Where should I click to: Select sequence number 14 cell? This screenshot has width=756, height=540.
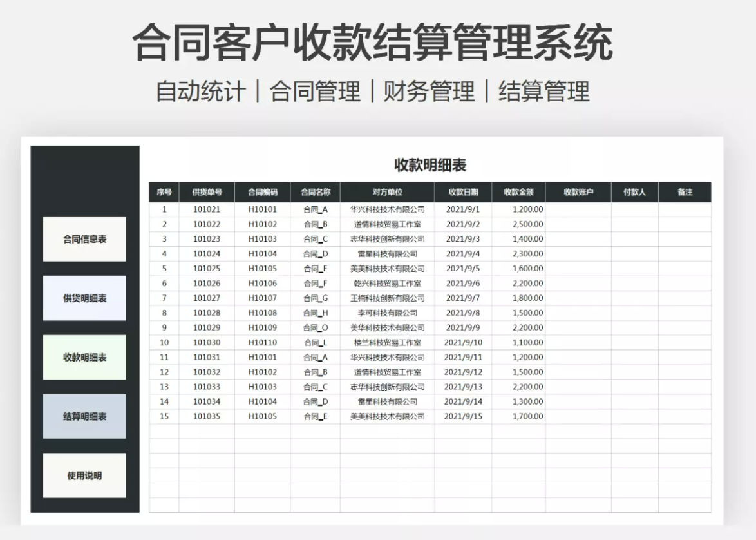(164, 401)
